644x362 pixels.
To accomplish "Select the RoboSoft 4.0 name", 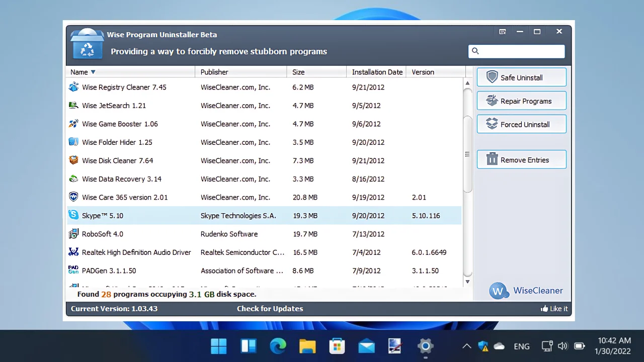I will 103,234.
